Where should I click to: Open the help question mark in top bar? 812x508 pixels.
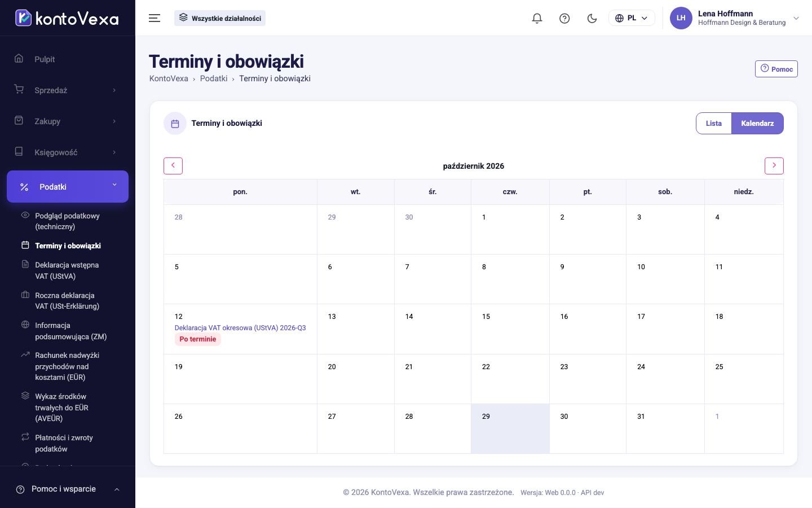(564, 18)
